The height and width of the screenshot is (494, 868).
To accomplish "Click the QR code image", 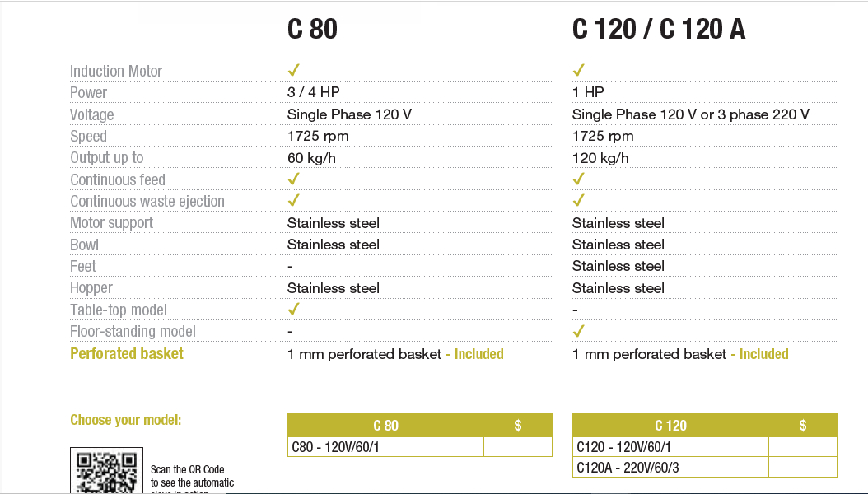I will (x=105, y=472).
